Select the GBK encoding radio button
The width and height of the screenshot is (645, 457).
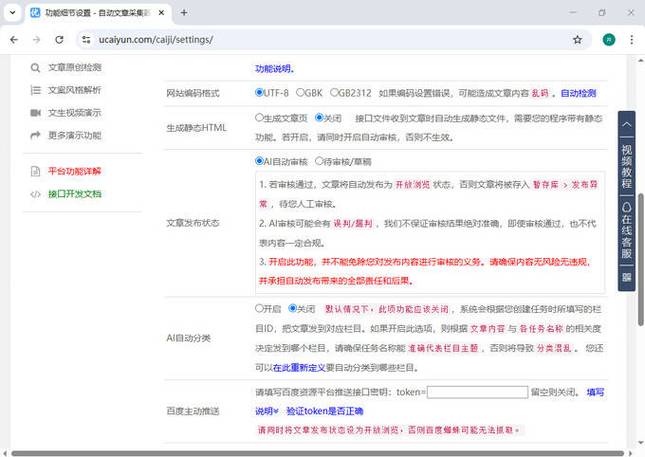click(299, 93)
